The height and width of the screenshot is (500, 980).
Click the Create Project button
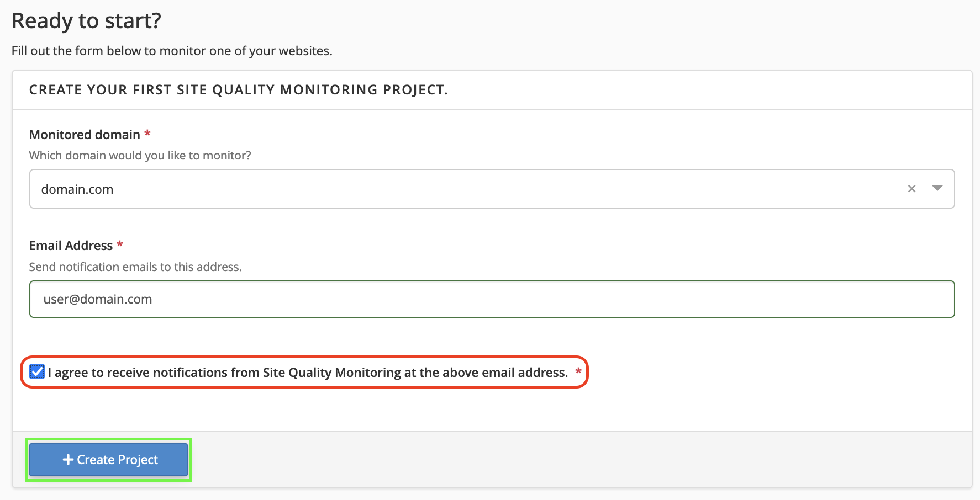coord(109,460)
